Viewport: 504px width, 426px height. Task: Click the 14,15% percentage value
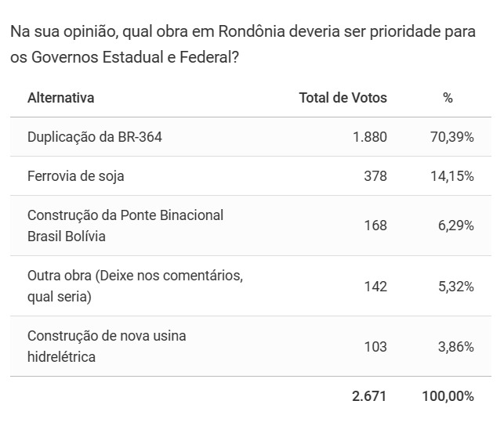coord(455,176)
